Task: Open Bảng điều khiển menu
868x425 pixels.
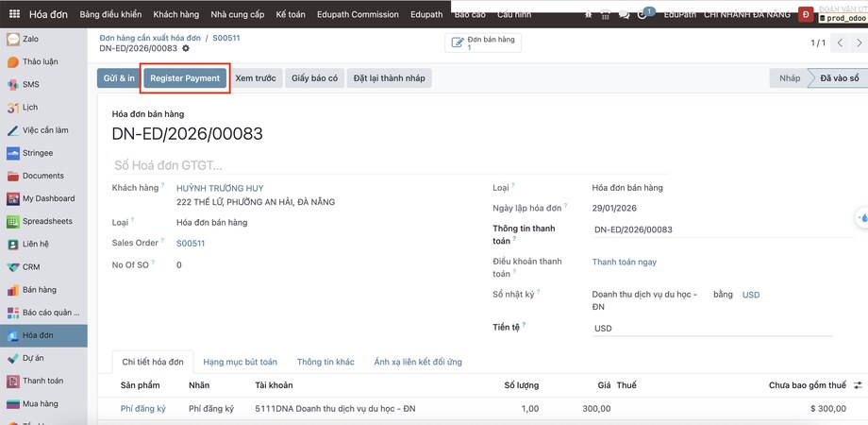Action: [110, 14]
